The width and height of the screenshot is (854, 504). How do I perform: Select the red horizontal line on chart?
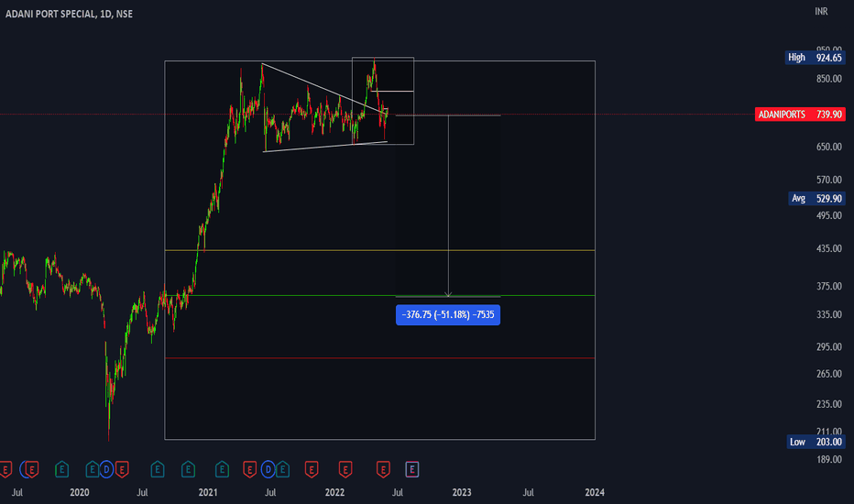click(x=379, y=358)
